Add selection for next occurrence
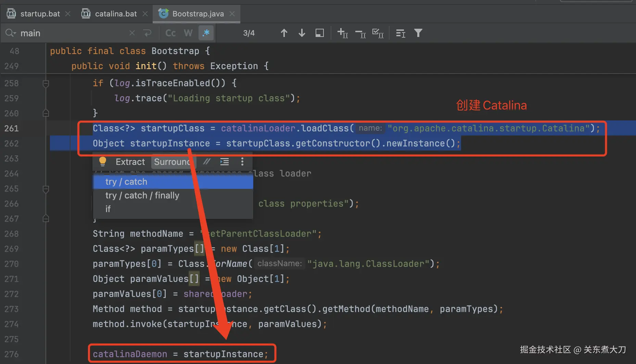 click(343, 33)
